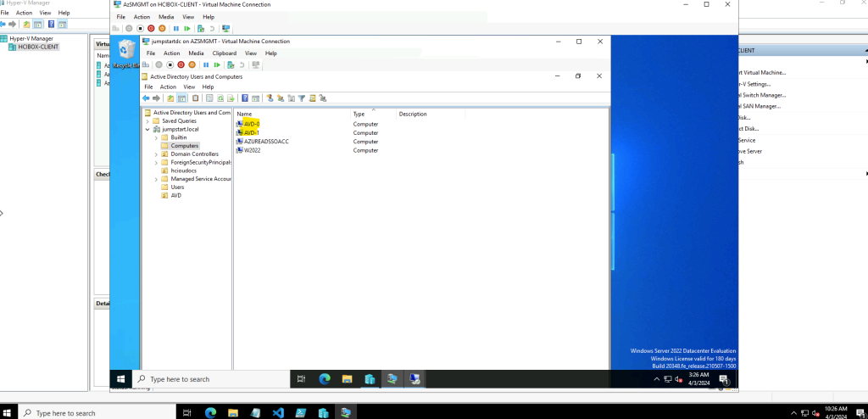The image size is (868, 419).
Task: Pause the jumpstartdc virtual machine
Action: coord(206,64)
